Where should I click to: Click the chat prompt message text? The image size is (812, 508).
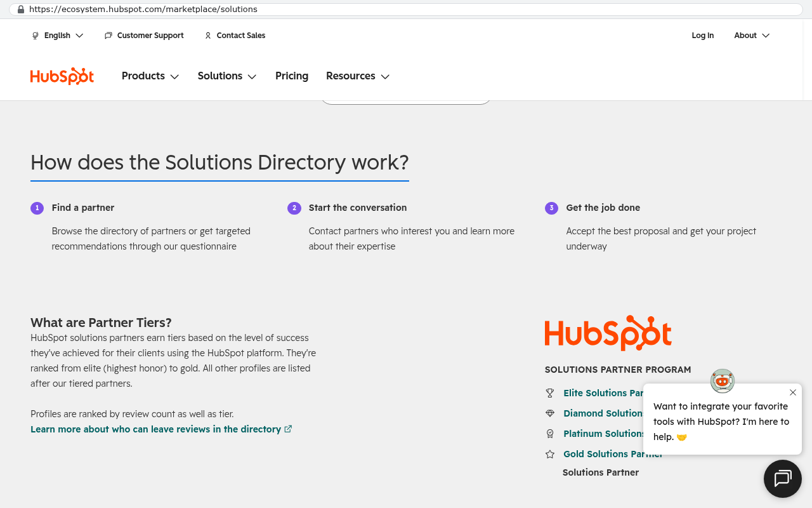tap(721, 422)
